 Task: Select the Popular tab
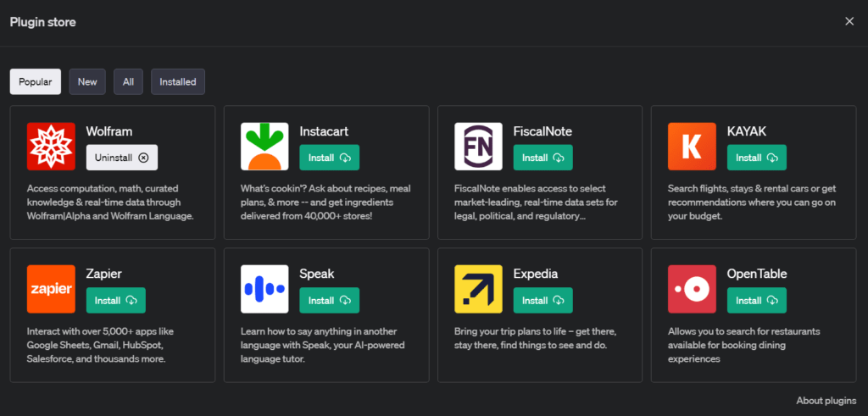click(x=36, y=82)
